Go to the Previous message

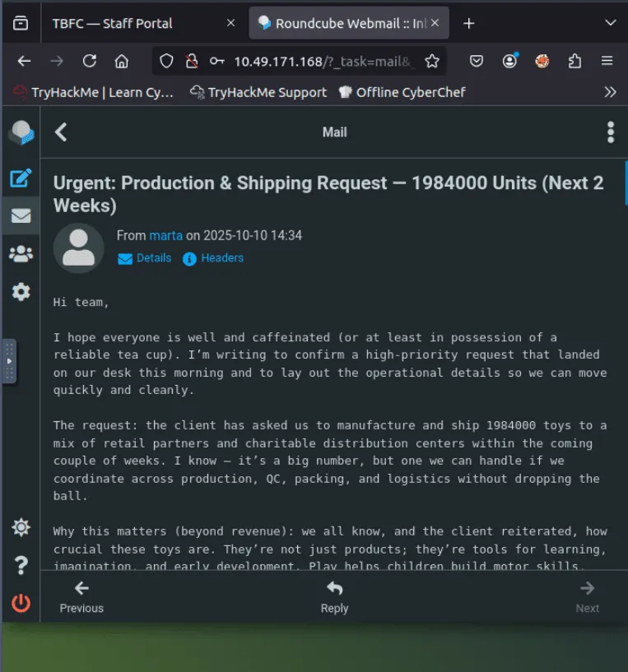81,597
